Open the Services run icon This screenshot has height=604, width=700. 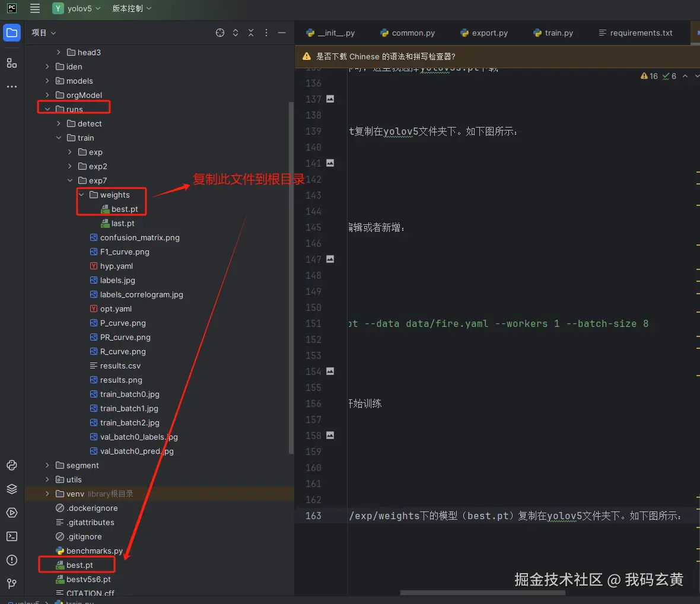[x=12, y=513]
